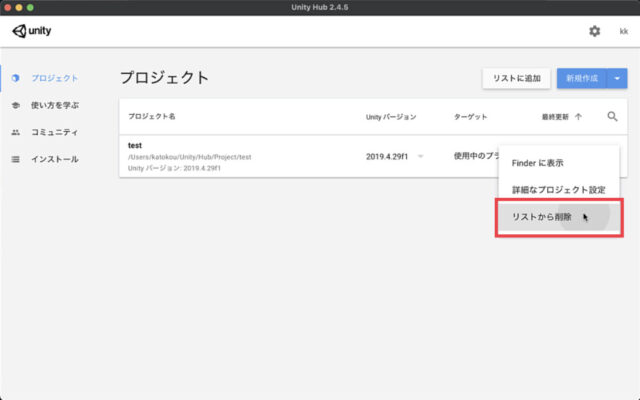The height and width of the screenshot is (400, 640).
Task: Click the ターゲット column header
Action: [471, 117]
